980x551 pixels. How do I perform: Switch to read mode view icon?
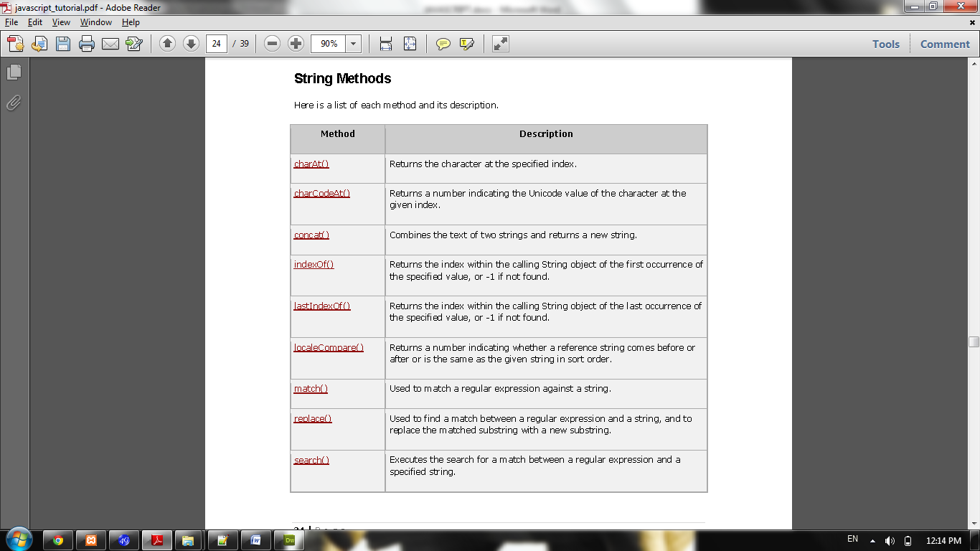point(501,44)
